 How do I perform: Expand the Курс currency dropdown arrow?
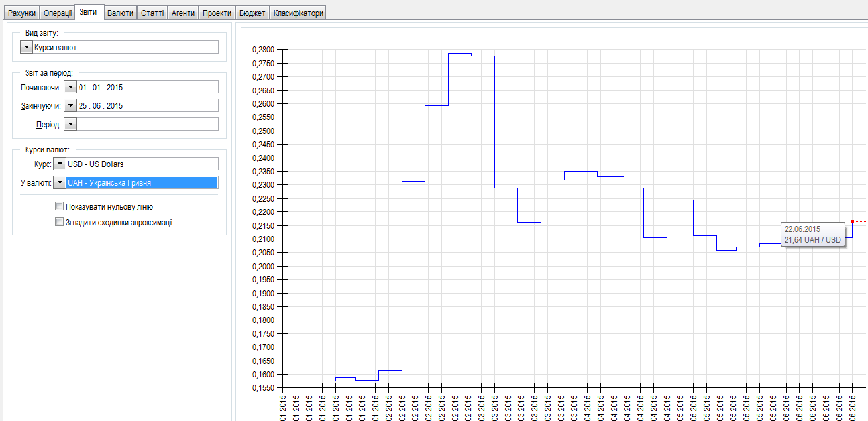tap(59, 164)
